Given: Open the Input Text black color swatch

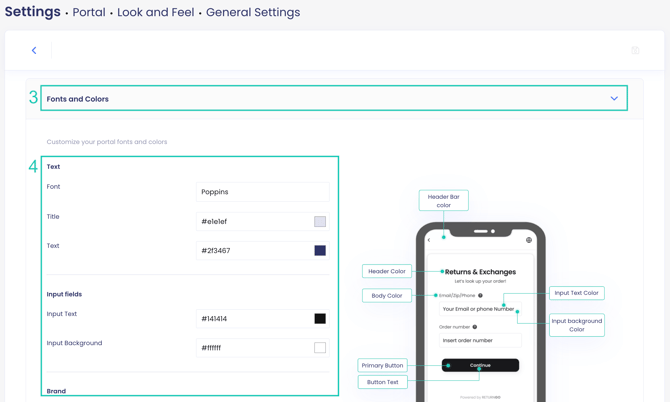Looking at the screenshot, I should pos(320,319).
